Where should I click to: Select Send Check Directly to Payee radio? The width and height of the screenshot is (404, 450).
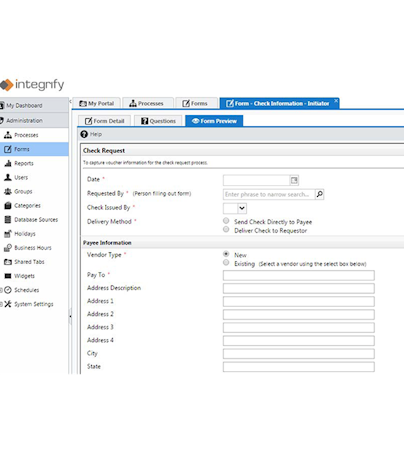click(226, 221)
